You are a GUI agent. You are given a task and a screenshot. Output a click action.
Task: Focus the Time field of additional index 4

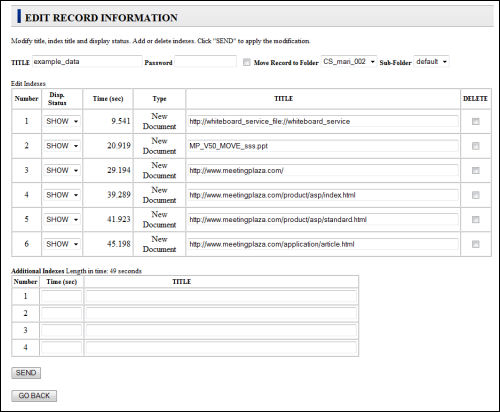pos(62,348)
